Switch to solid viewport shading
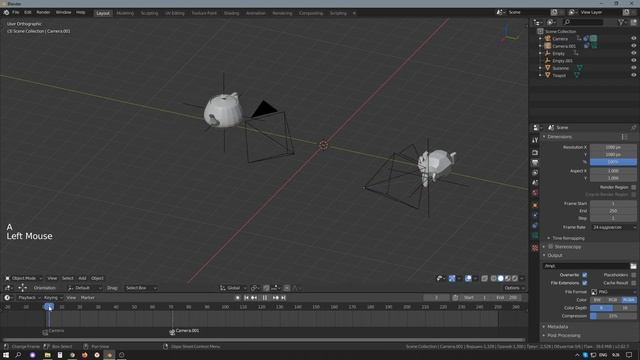Screen dimensions: 640x360 pyautogui.click(x=501, y=278)
